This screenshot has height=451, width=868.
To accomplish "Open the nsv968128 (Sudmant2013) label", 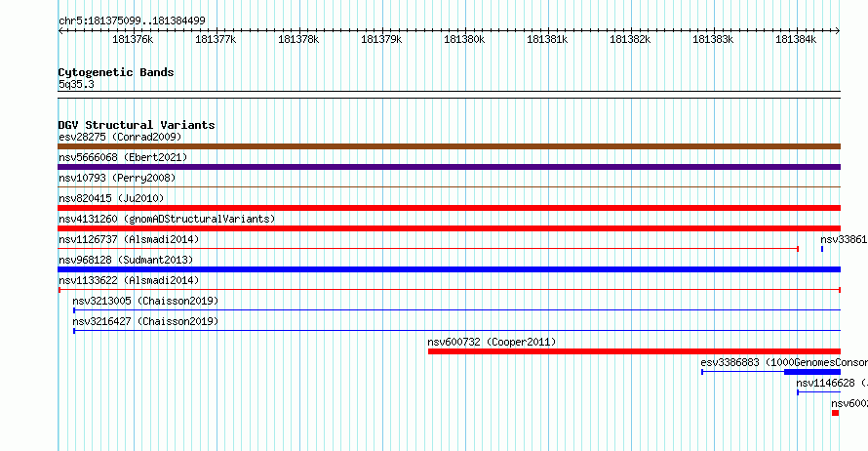I will tap(126, 260).
